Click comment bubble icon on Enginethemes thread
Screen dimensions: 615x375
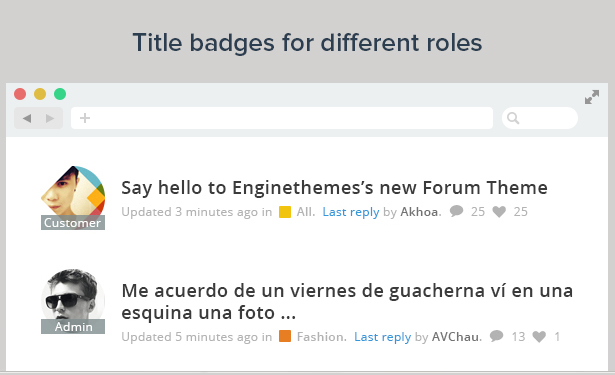[456, 211]
